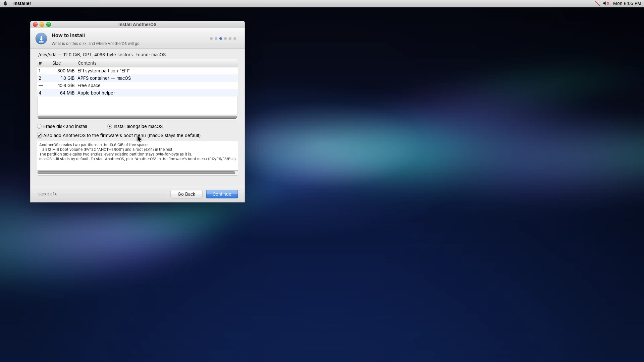Click the Contents column header
The width and height of the screenshot is (644, 362).
click(x=87, y=63)
